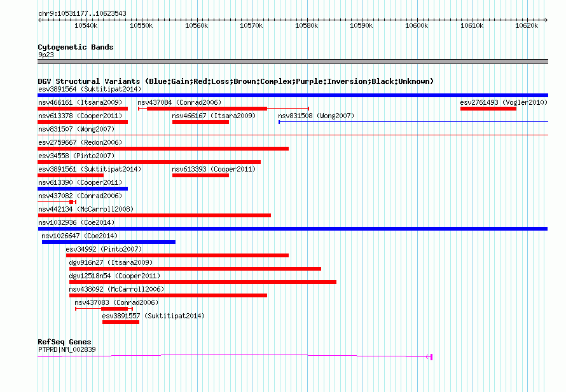Viewport: 566px width, 392px height.
Task: Click the nsv613390 (Cooper2011) gain label
Action: coord(80,182)
